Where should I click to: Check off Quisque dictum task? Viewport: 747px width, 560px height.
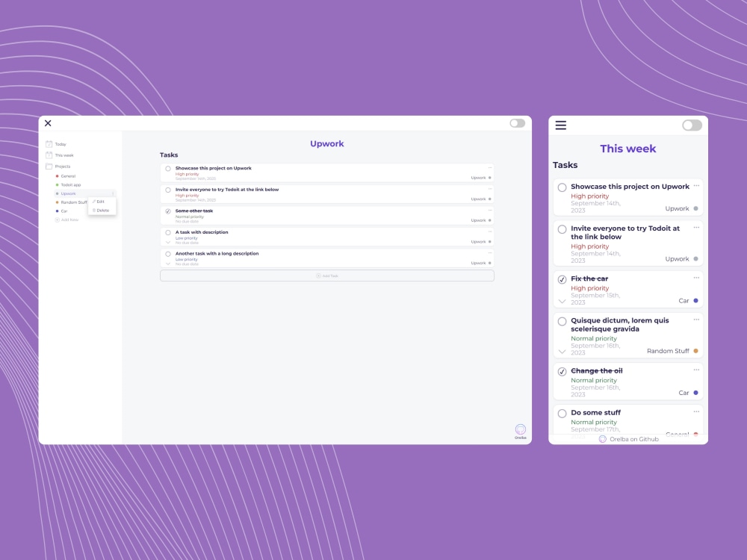(562, 321)
